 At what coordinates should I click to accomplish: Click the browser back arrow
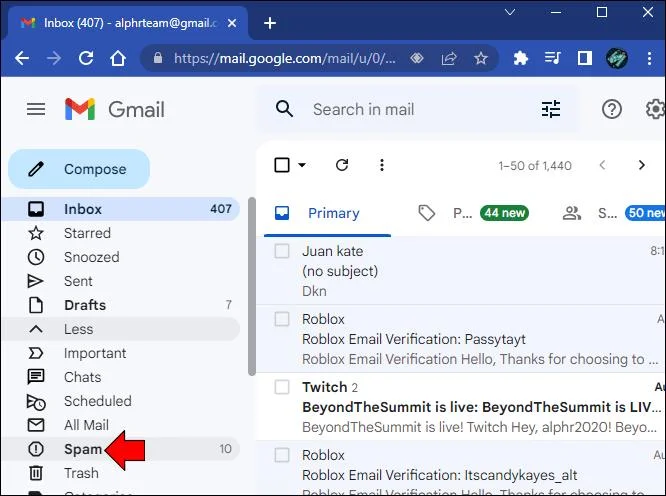[x=22, y=58]
